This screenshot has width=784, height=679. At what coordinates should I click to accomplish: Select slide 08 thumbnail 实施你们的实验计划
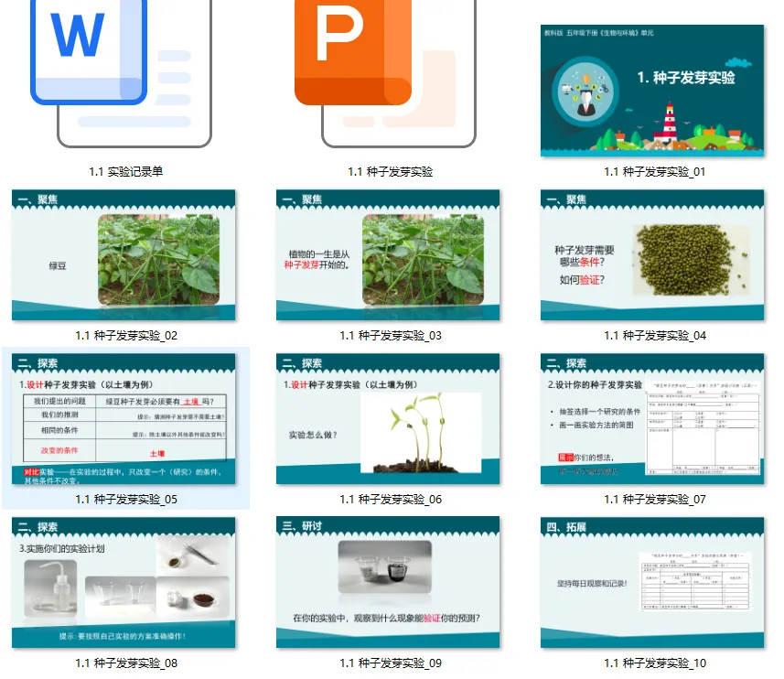(124, 583)
